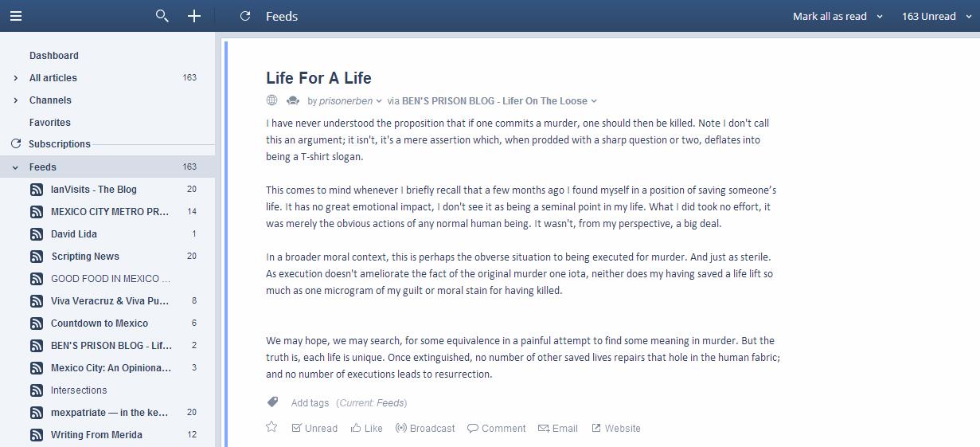This screenshot has height=447, width=980.
Task: Click the tag icon beside Add tags
Action: click(272, 402)
